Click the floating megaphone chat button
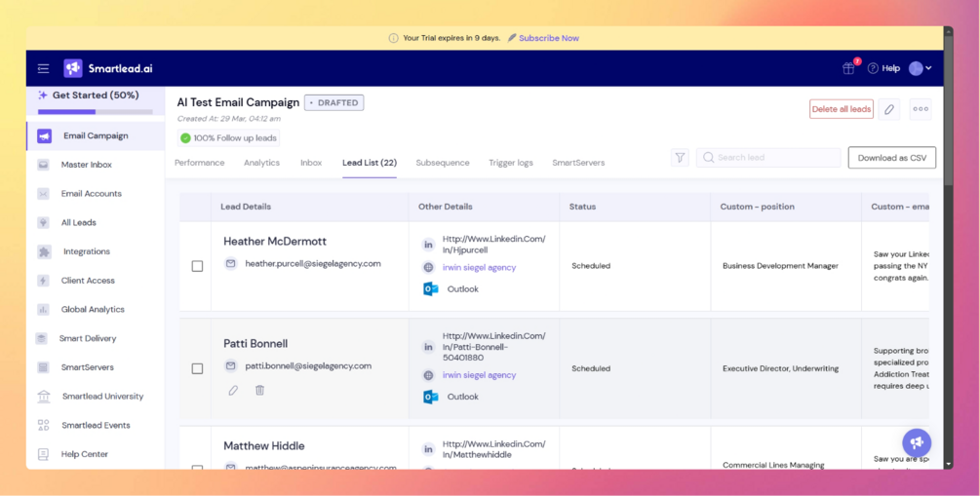 click(917, 443)
